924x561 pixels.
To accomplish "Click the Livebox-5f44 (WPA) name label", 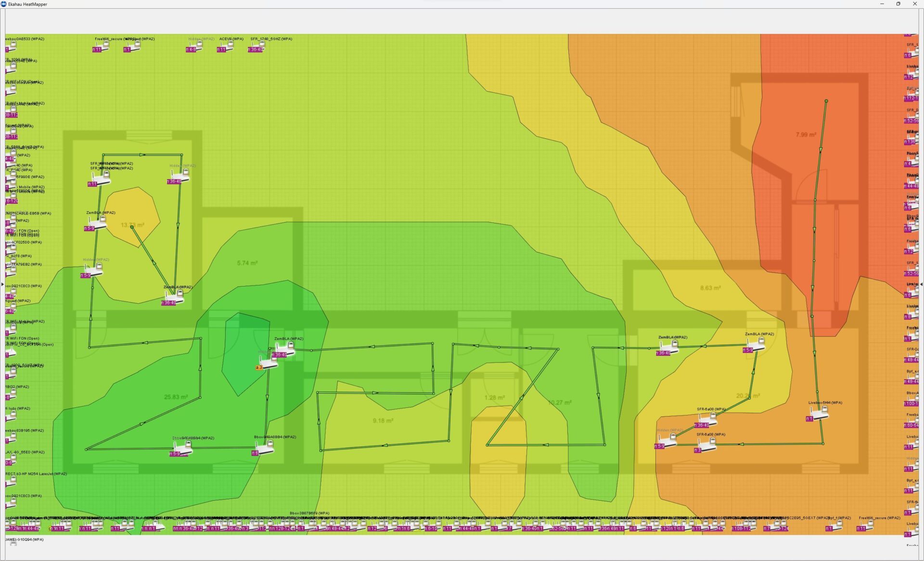I will pos(825,403).
